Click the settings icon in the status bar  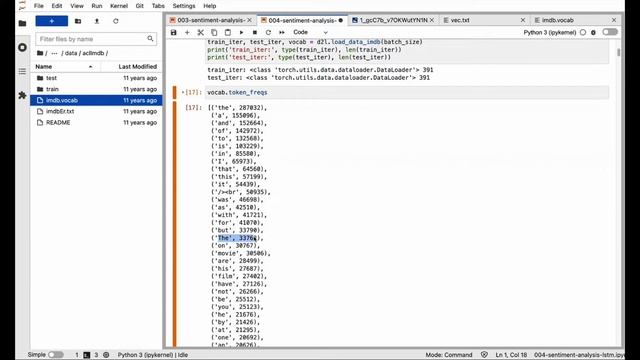pos(106,355)
